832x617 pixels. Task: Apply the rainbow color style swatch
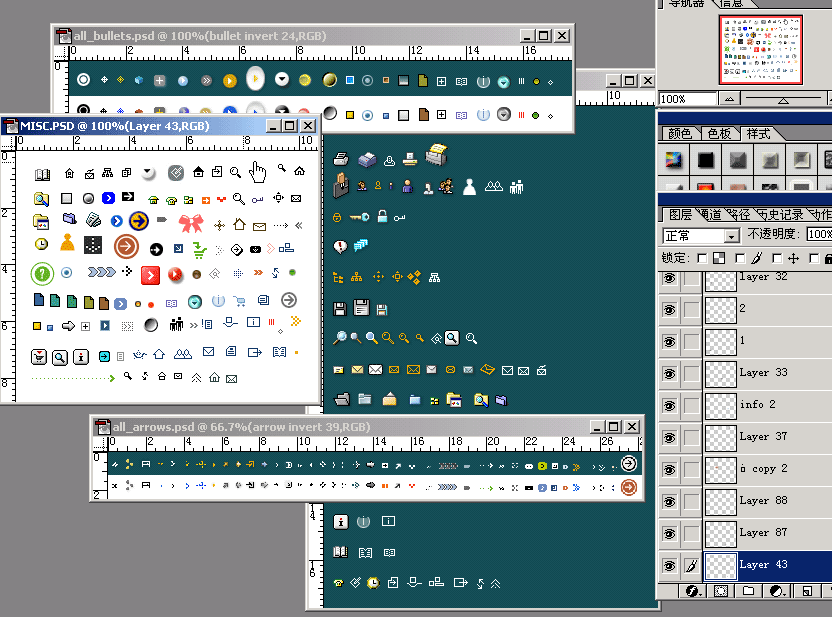pos(673,160)
